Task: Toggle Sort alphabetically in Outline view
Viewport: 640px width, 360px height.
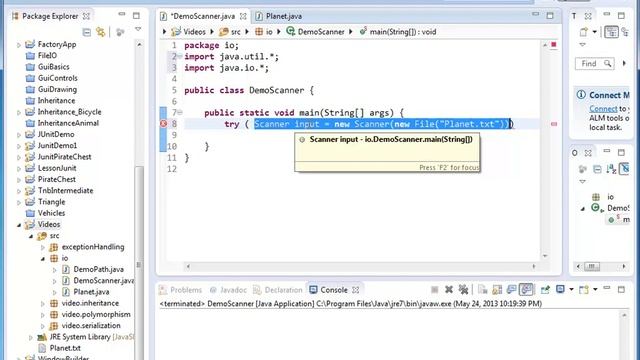Action: pyautogui.click(x=611, y=169)
